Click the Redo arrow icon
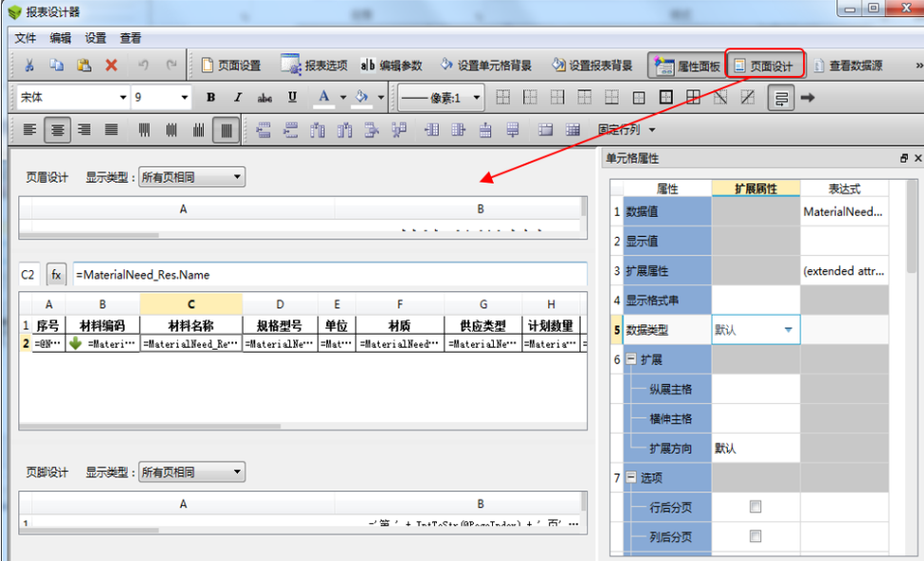The image size is (924, 561). pos(171,66)
